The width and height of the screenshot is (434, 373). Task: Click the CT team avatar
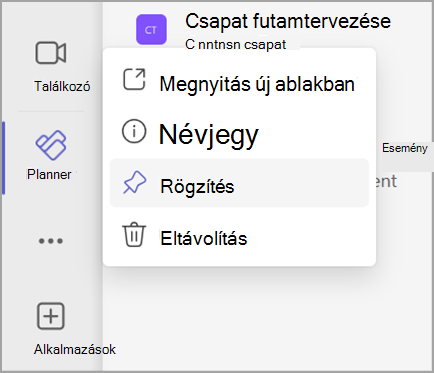pos(151,30)
